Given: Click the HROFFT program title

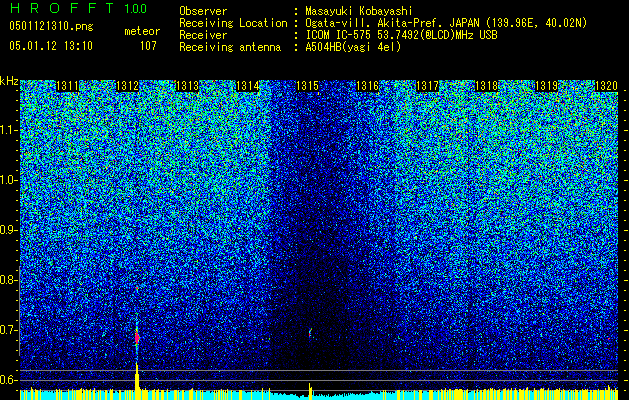Looking at the screenshot, I should pos(62,8).
